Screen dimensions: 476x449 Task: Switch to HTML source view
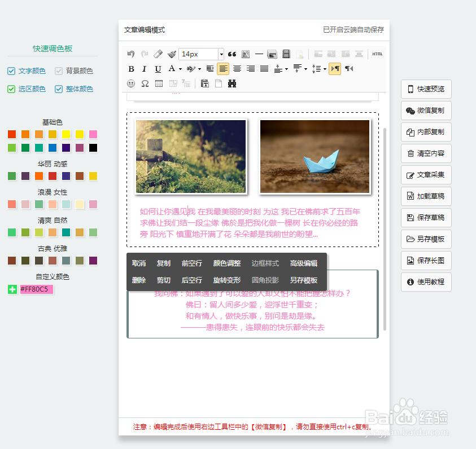[377, 54]
